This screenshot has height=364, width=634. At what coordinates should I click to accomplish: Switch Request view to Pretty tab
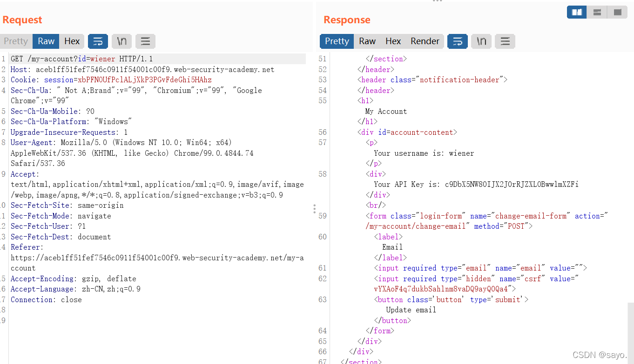[16, 41]
